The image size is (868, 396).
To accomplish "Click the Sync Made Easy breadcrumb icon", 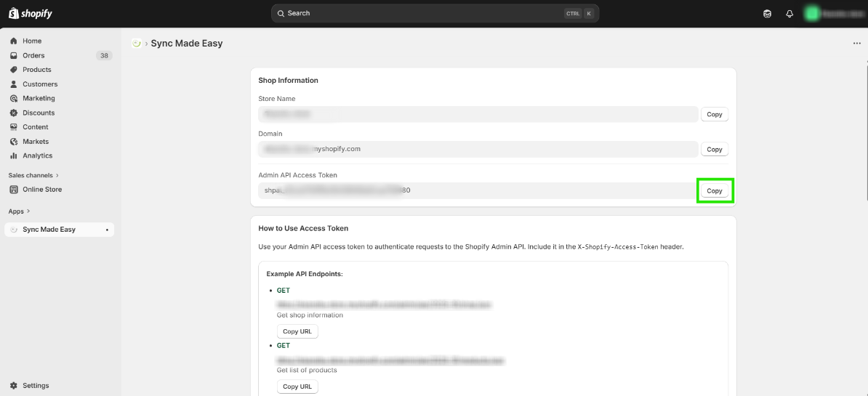I will pyautogui.click(x=136, y=44).
